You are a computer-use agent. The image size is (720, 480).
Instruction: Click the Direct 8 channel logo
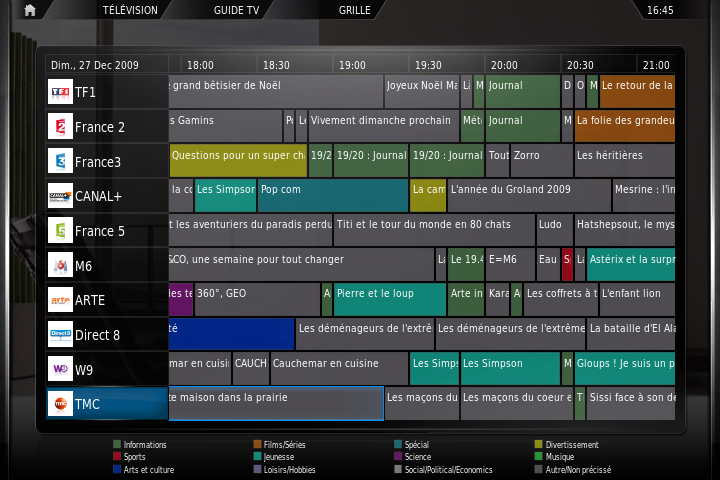coord(60,334)
